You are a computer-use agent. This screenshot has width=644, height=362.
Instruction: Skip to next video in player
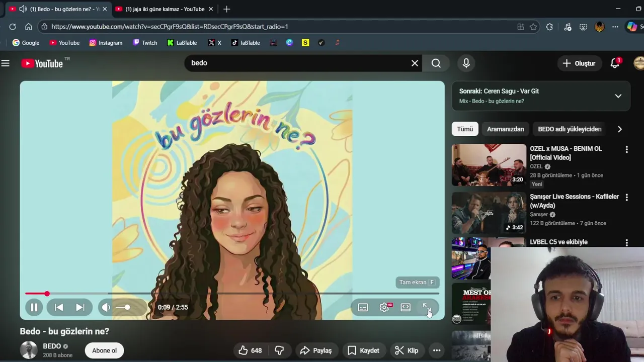80,307
